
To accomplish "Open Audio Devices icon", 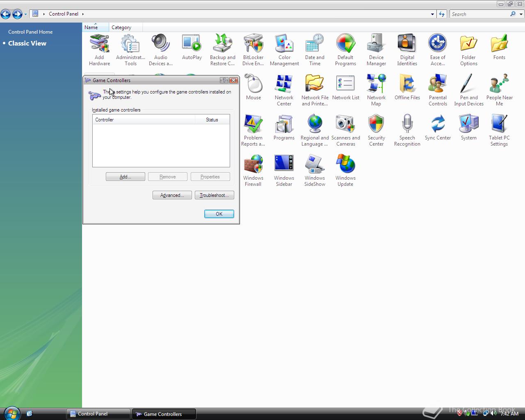I will [161, 50].
